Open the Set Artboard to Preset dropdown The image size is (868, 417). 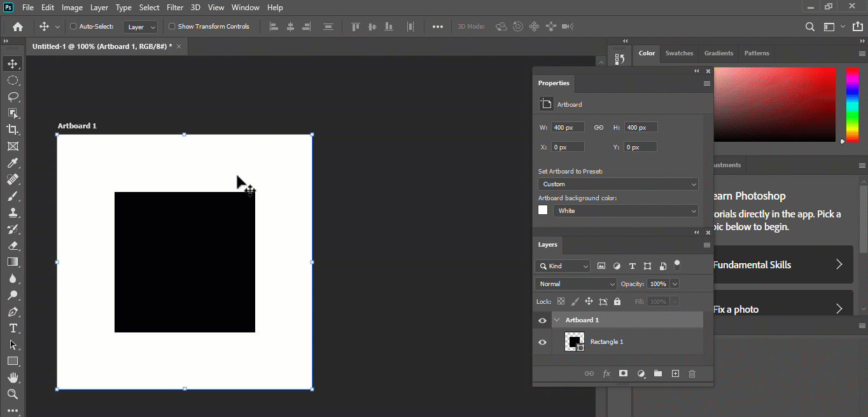(618, 184)
